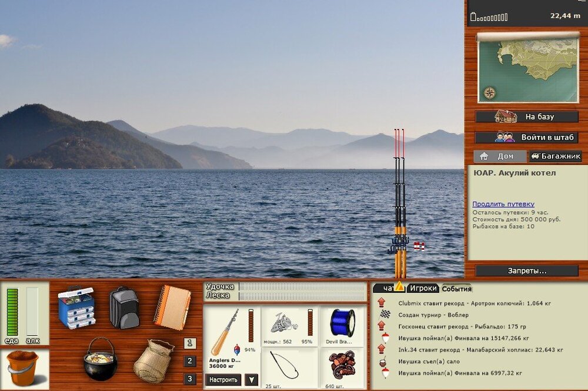Click the orange bait bucket
588x391 pixels.
[23, 367]
